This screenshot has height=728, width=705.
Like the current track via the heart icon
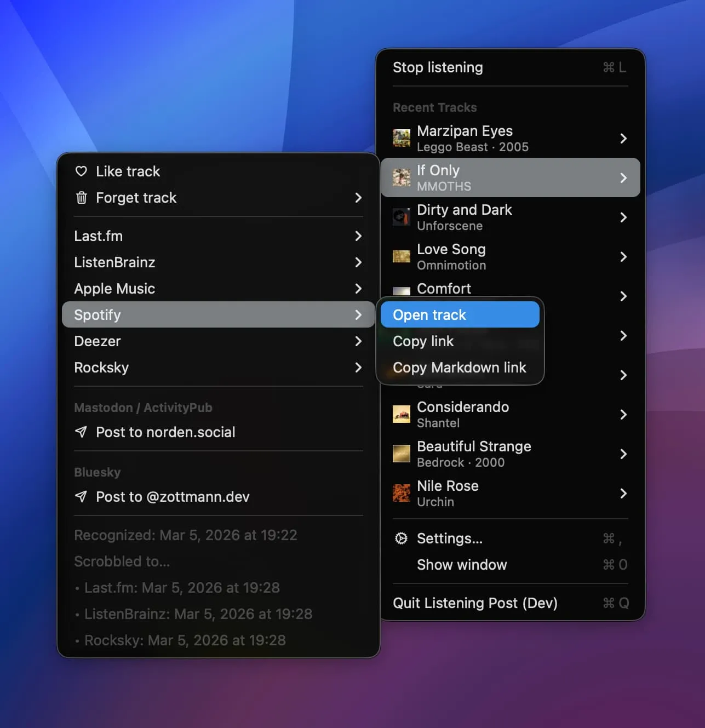tap(81, 171)
